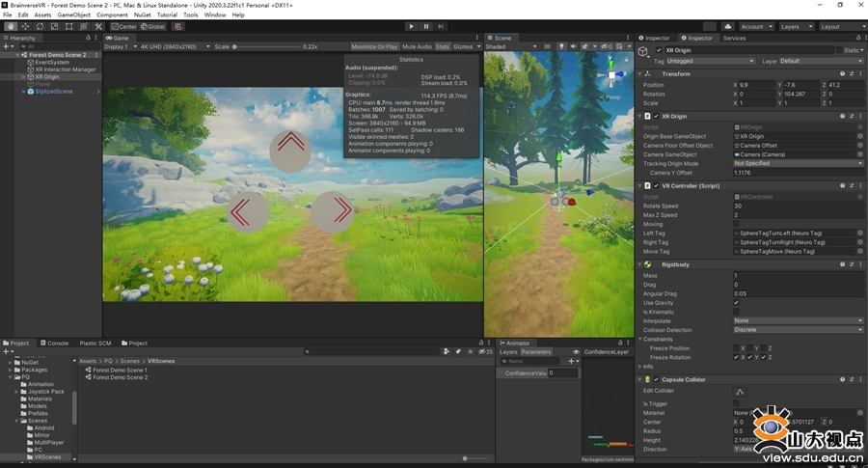The width and height of the screenshot is (868, 468).
Task: Switch to Services tab
Action: (x=734, y=39)
